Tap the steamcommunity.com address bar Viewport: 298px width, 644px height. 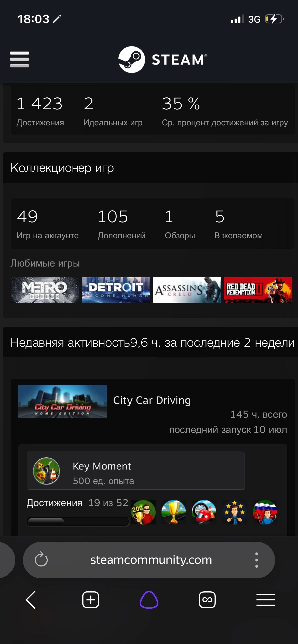151,560
